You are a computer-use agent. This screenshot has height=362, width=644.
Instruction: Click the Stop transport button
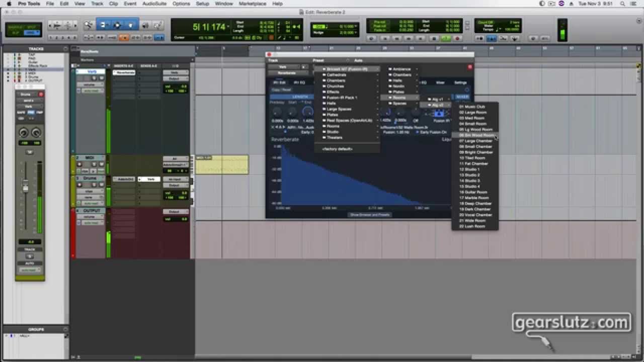[434, 38]
